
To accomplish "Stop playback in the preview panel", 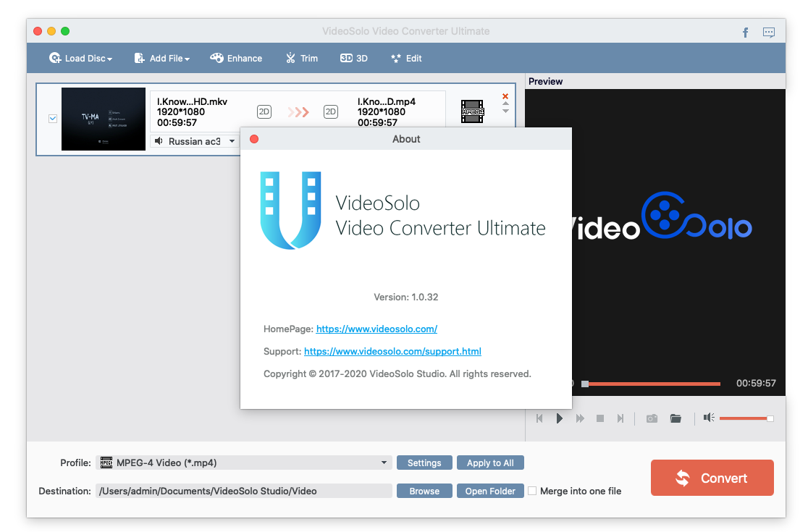I will tap(599, 418).
